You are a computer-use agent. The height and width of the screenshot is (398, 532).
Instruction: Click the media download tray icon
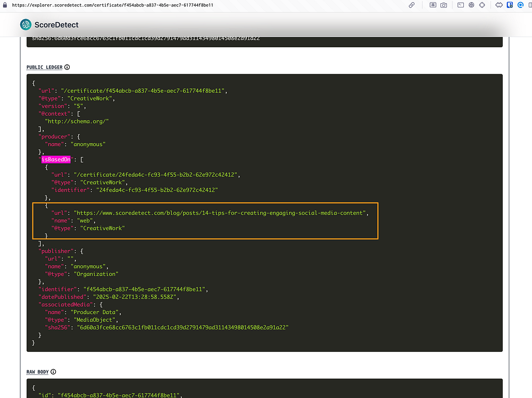click(x=433, y=5)
